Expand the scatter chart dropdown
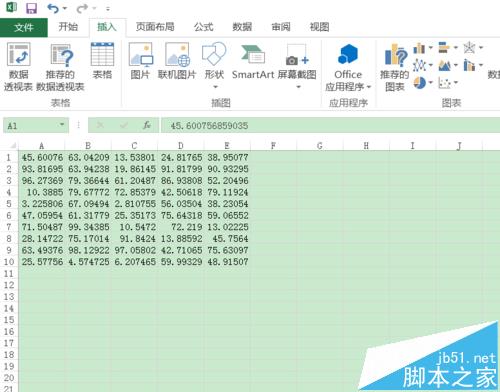Image resolution: width=500 pixels, height=392 pixels. pos(456,82)
